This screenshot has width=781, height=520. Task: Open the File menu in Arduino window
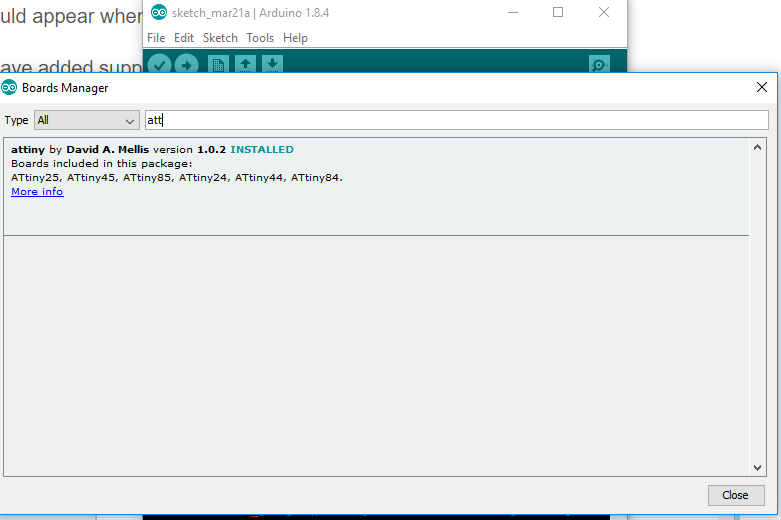[156, 38]
